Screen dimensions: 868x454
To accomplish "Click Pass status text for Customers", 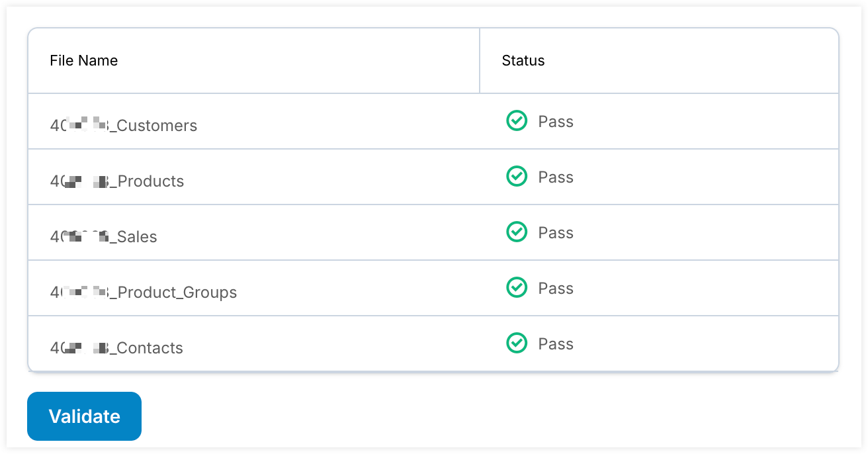I will 556,122.
